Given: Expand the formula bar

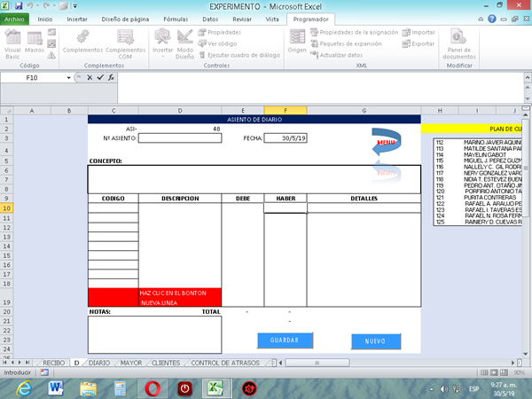Looking at the screenshot, I should pyautogui.click(x=528, y=78).
